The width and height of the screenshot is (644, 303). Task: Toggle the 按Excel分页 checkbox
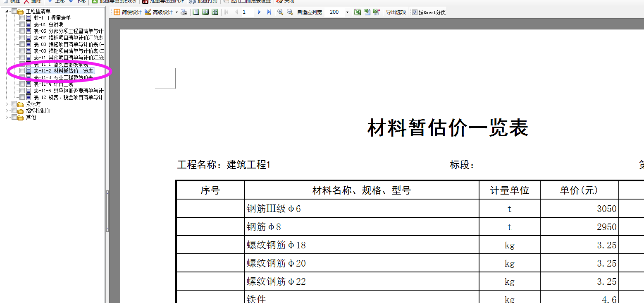point(415,12)
